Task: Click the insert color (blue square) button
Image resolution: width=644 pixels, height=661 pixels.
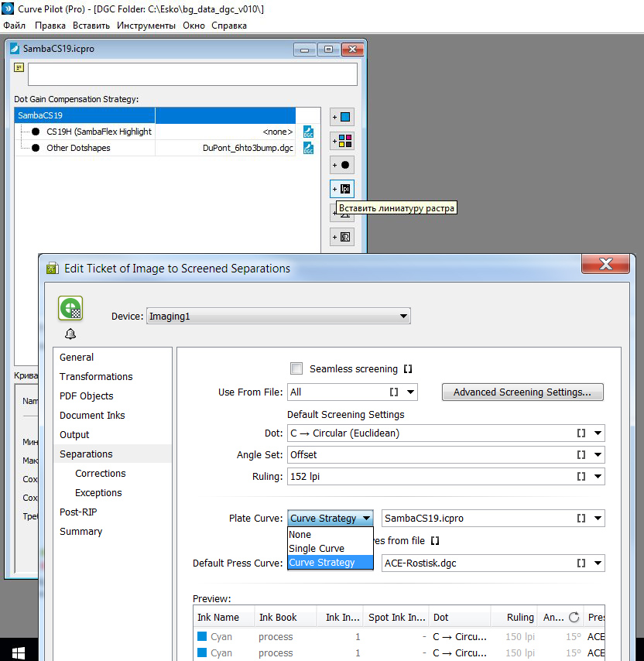Action: pyautogui.click(x=342, y=117)
